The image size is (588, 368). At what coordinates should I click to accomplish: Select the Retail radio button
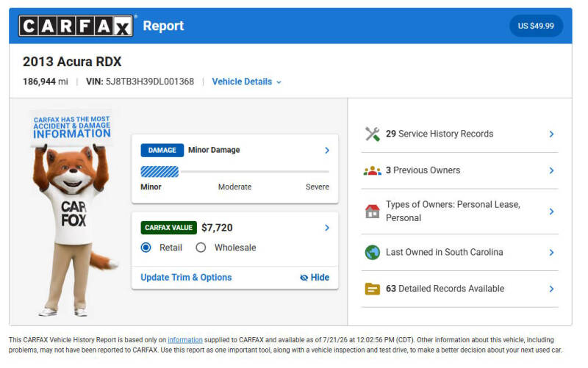pos(146,248)
